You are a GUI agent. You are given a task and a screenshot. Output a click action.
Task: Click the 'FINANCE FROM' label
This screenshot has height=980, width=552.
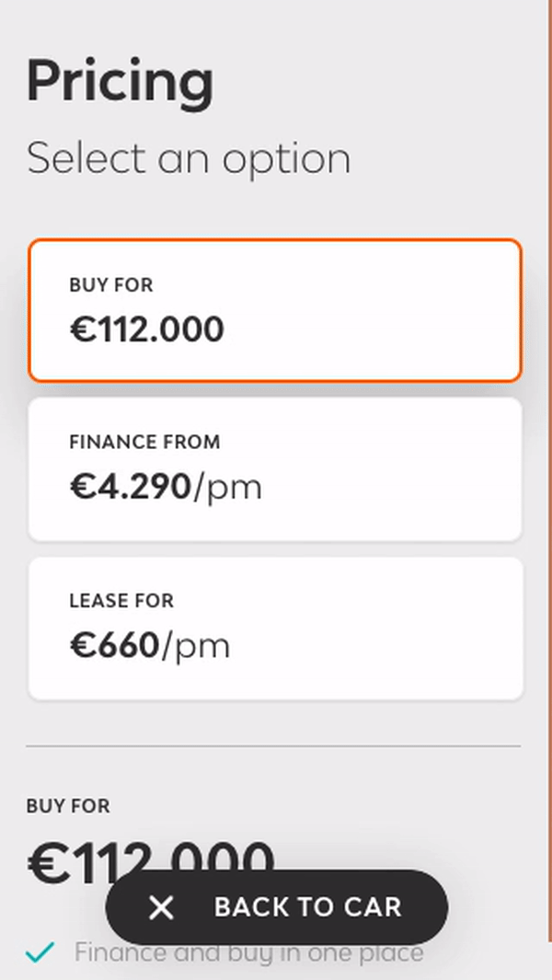coord(144,442)
